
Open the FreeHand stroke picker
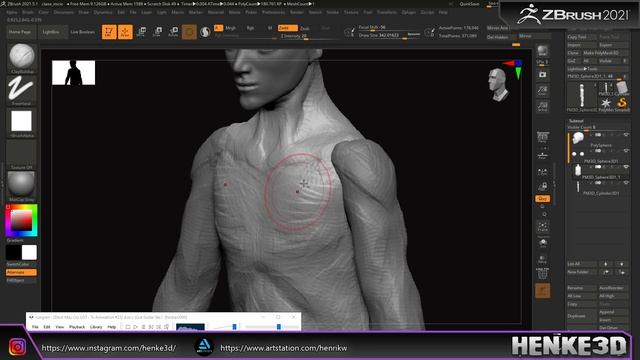(x=22, y=89)
